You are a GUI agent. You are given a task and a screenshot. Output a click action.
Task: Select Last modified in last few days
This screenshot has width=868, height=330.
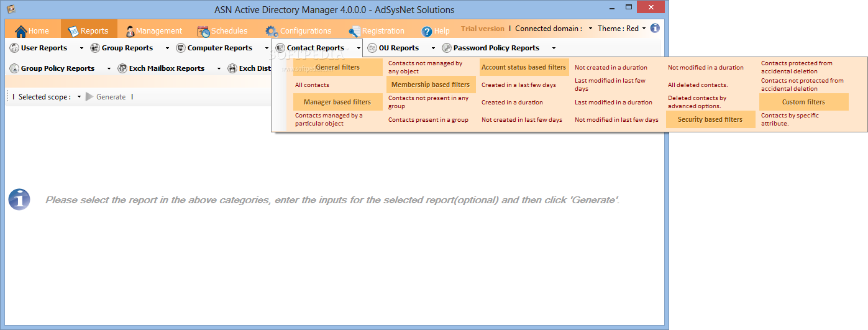coord(610,85)
